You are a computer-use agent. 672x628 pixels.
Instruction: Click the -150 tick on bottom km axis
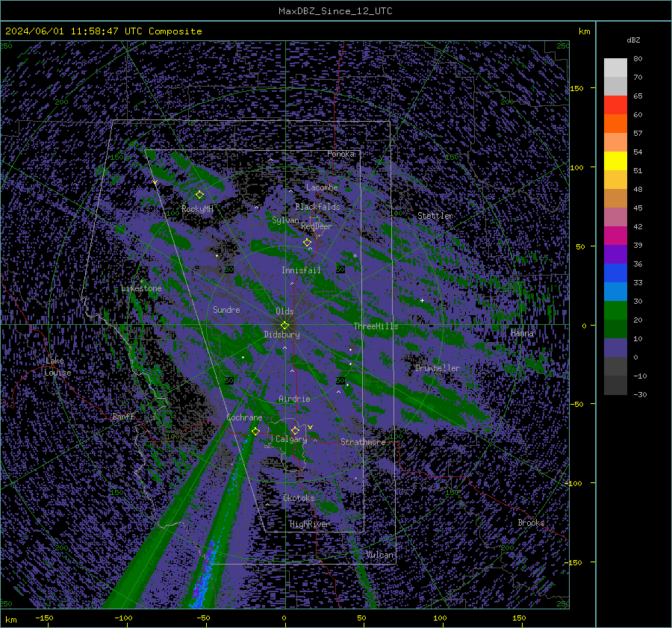pos(44,618)
